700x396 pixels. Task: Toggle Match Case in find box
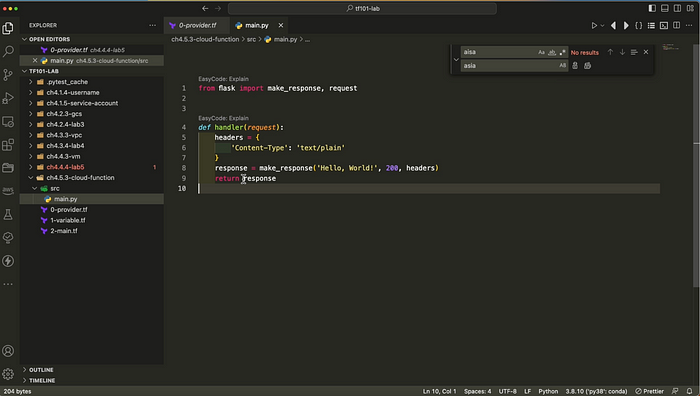pyautogui.click(x=541, y=52)
